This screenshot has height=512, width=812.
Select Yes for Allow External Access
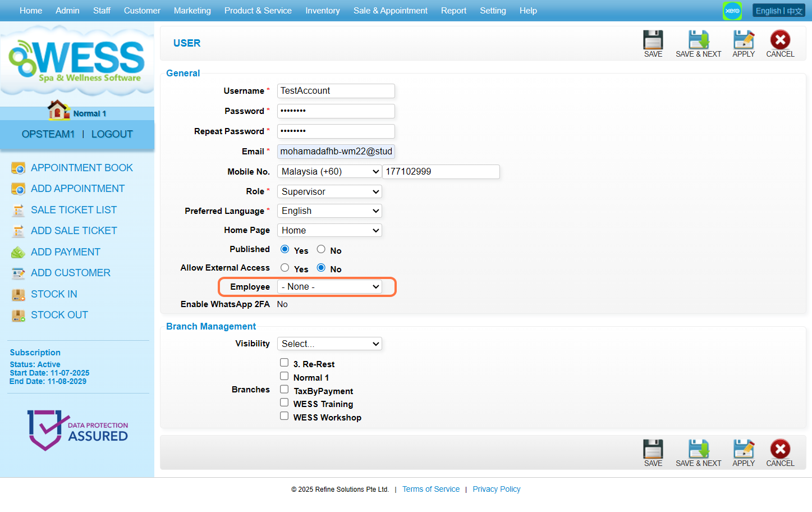tap(285, 268)
